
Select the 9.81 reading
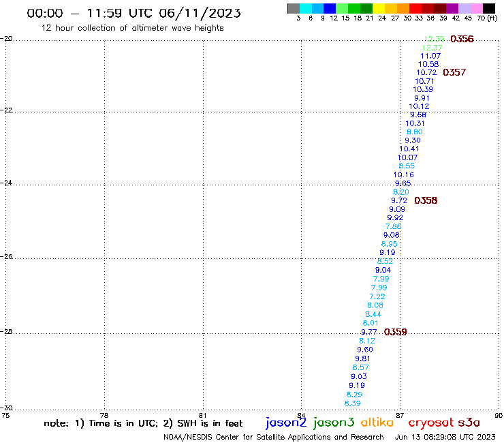362,358
